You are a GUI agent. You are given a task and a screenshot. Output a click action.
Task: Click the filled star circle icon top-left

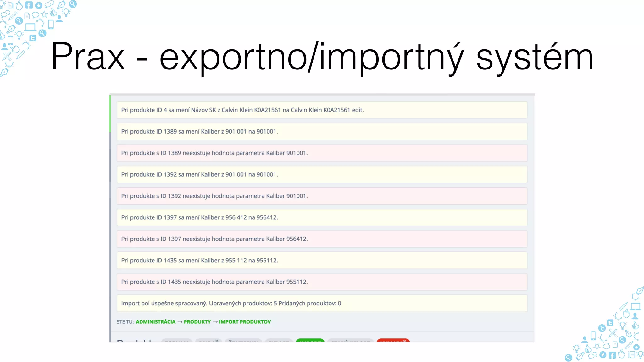click(39, 6)
